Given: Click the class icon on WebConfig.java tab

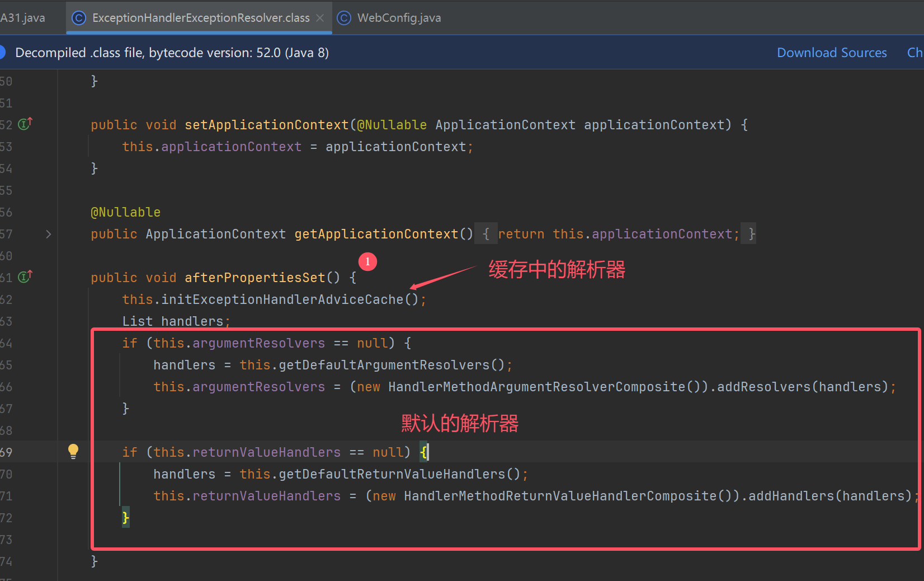Looking at the screenshot, I should pos(344,18).
